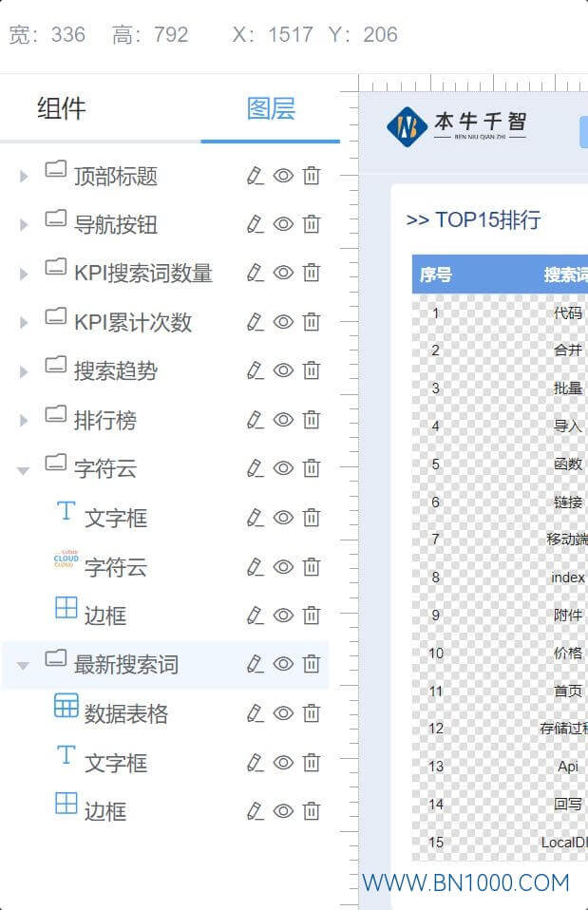Screen dimensions: 588x910
Task: Delete the 导航按钮 layer
Action: 312,224
